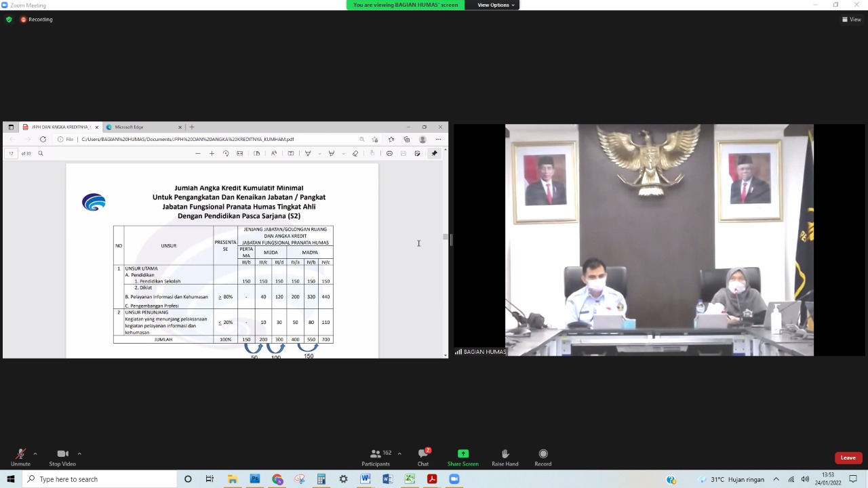Stop Video in the Zoom toolbar
Viewport: 868px width, 488px height.
click(x=62, y=454)
